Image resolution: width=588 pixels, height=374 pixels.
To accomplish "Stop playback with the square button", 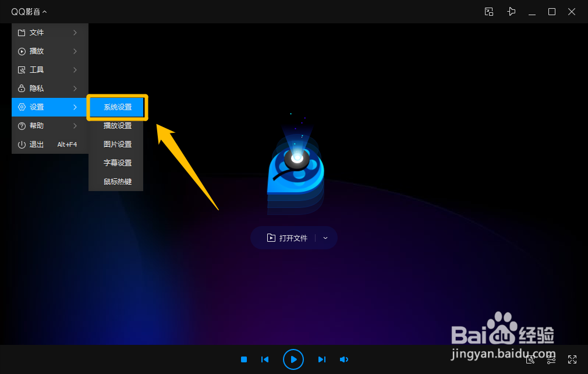I will [244, 359].
